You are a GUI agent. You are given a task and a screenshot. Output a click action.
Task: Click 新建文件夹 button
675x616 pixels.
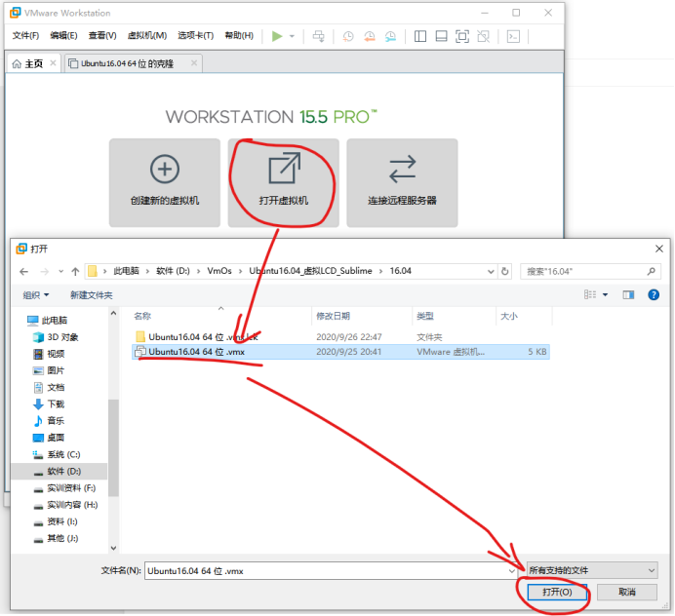92,295
